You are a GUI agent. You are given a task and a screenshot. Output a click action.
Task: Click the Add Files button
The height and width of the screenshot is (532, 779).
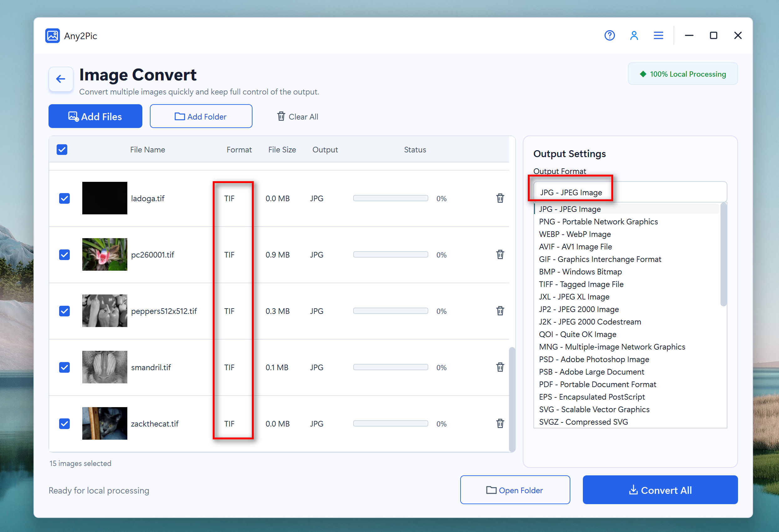click(x=95, y=116)
